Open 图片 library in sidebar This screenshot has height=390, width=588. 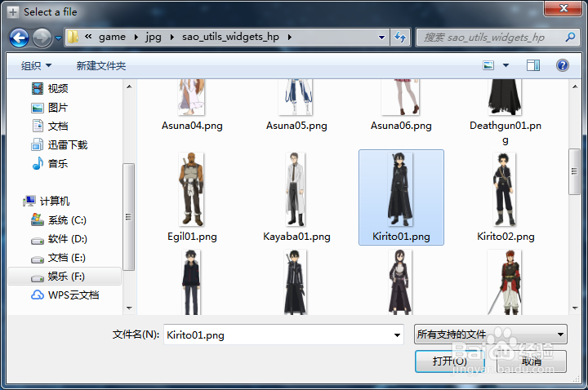(x=50, y=108)
